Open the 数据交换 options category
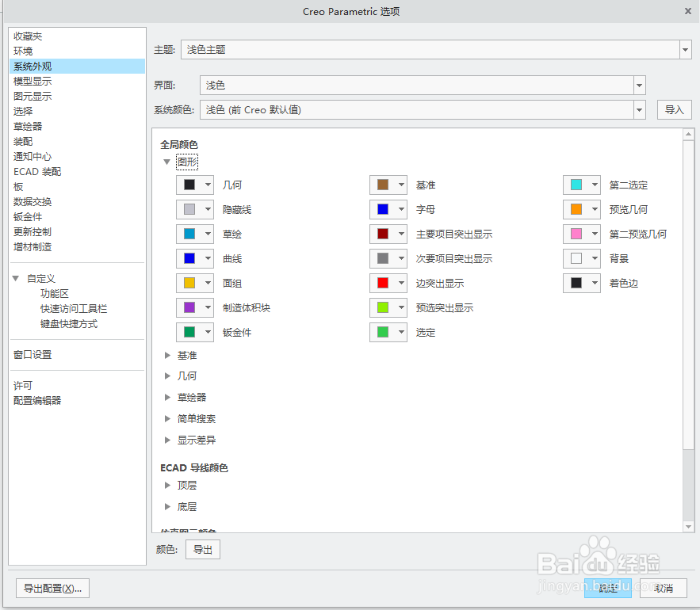The image size is (700, 610). pyautogui.click(x=33, y=202)
